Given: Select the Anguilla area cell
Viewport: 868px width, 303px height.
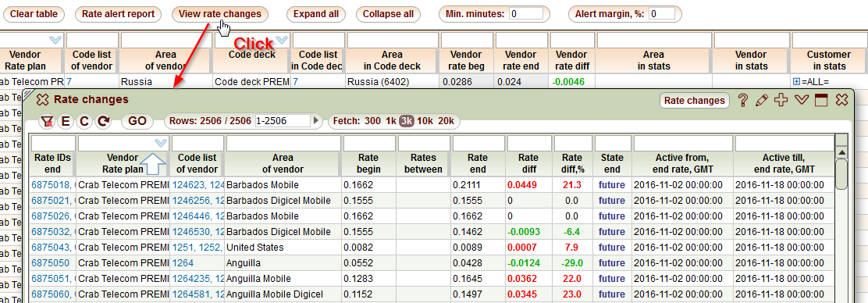Looking at the screenshot, I should point(283,262).
